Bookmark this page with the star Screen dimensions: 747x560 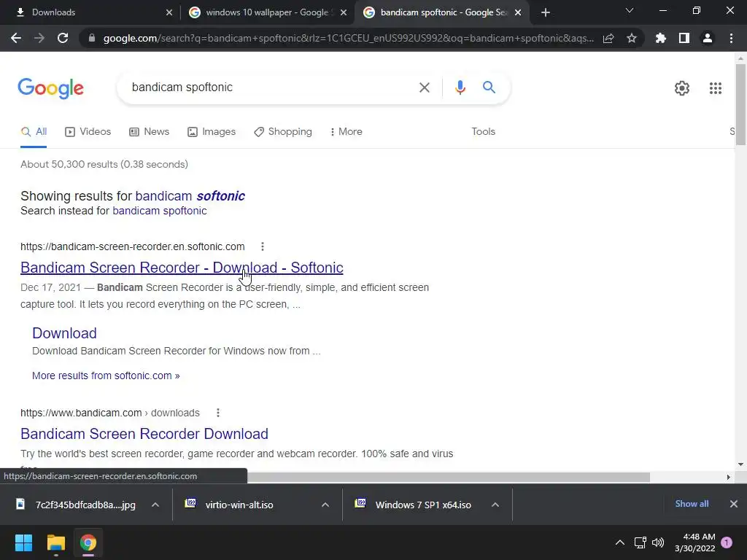(x=632, y=38)
